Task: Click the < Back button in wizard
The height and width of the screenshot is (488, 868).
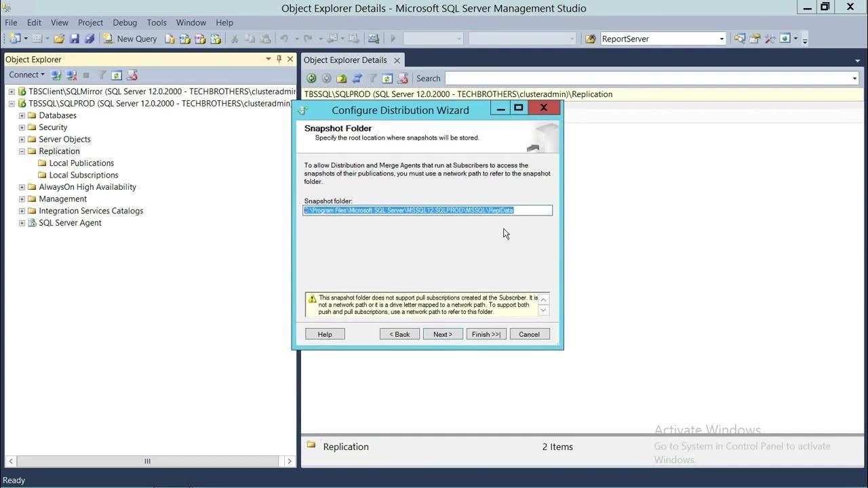Action: [x=399, y=334]
